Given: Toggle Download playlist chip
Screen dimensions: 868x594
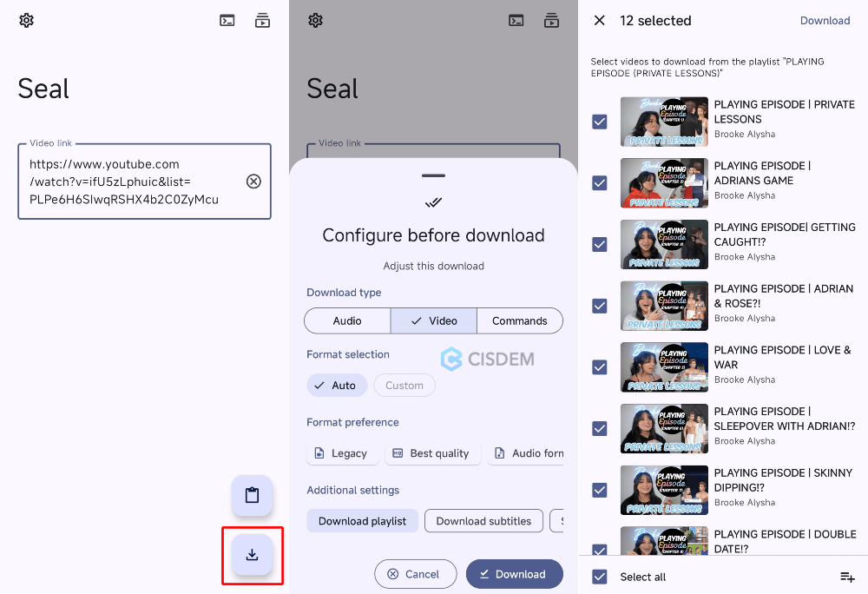Looking at the screenshot, I should point(362,521).
